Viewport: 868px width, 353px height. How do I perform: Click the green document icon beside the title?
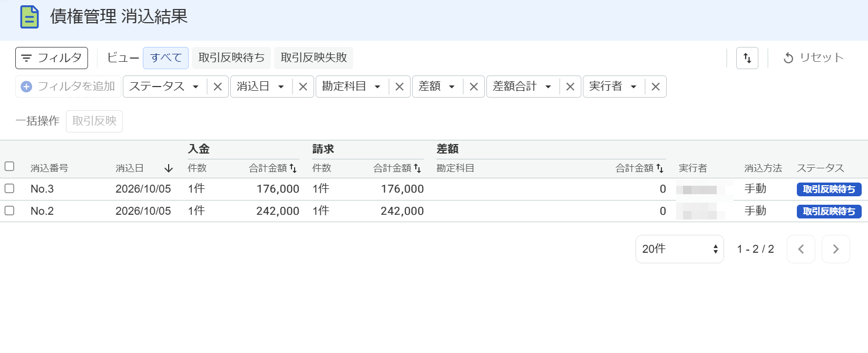click(x=30, y=17)
